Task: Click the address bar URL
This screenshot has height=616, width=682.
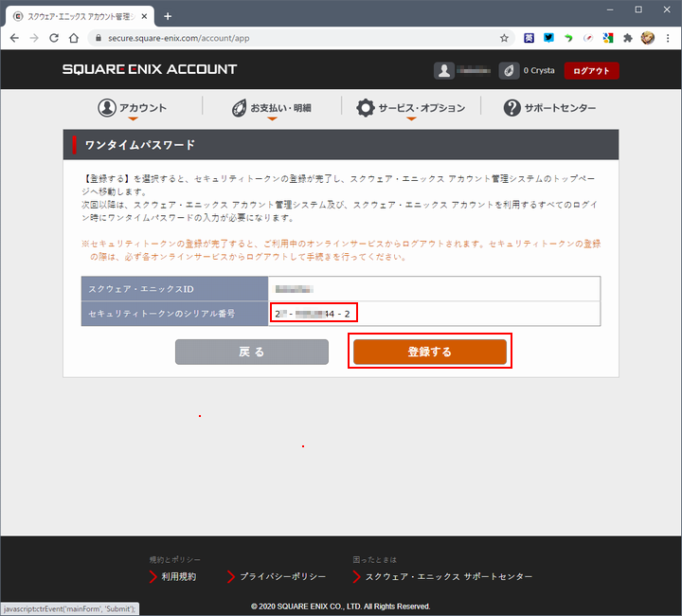Action: pos(179,38)
